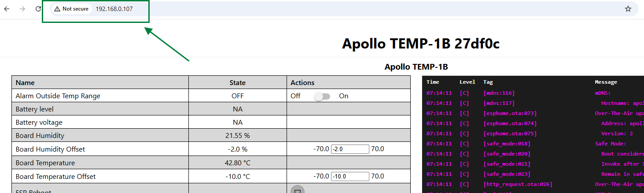Click the Actions column header
This screenshot has height=193, width=644.
click(x=302, y=82)
